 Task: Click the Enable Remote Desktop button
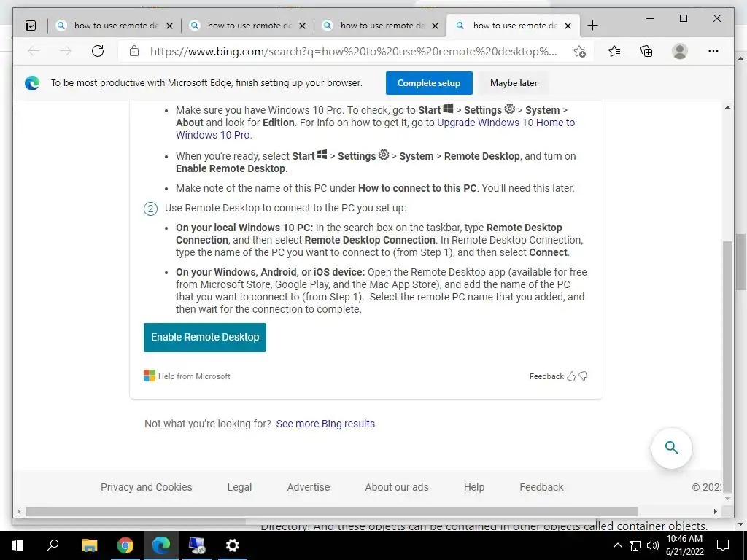tap(205, 337)
